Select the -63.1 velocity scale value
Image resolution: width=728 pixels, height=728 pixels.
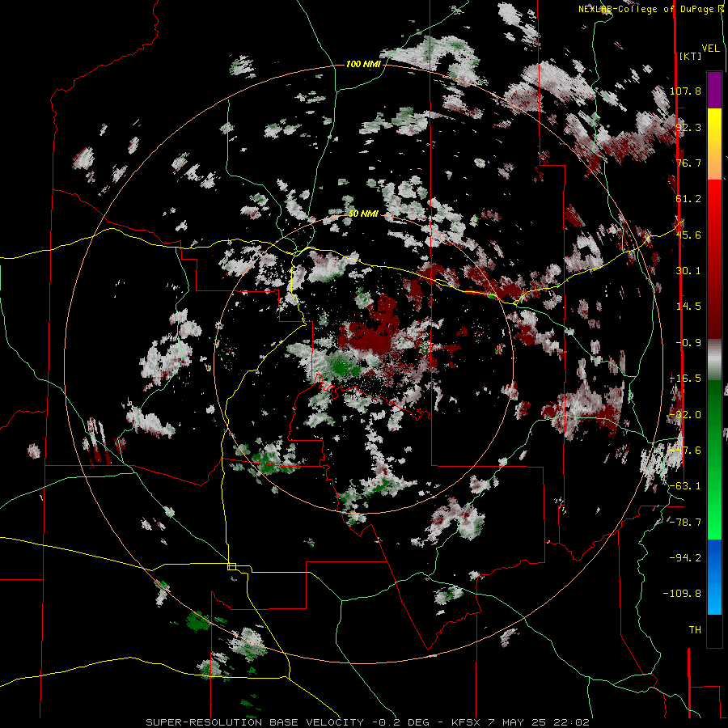pos(685,486)
